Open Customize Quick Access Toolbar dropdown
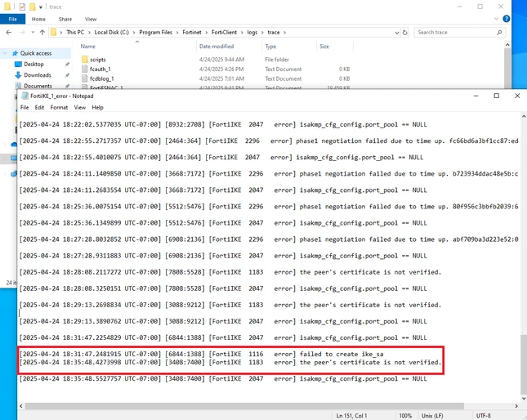This screenshot has width=527, height=420. (41, 7)
